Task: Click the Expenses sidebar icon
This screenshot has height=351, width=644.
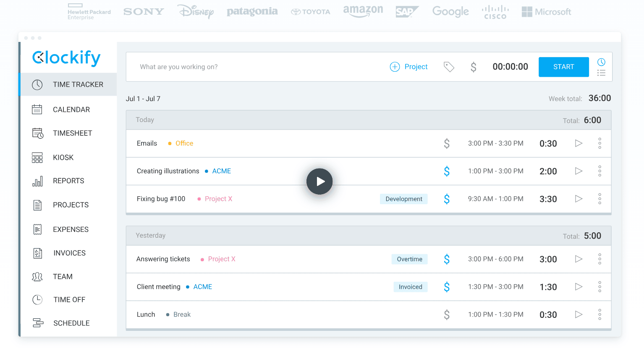Action: click(37, 229)
